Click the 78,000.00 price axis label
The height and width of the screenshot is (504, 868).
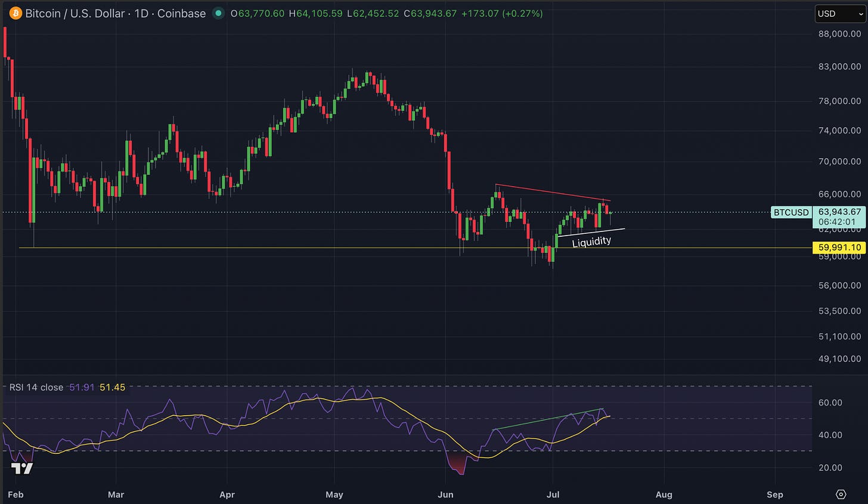839,101
